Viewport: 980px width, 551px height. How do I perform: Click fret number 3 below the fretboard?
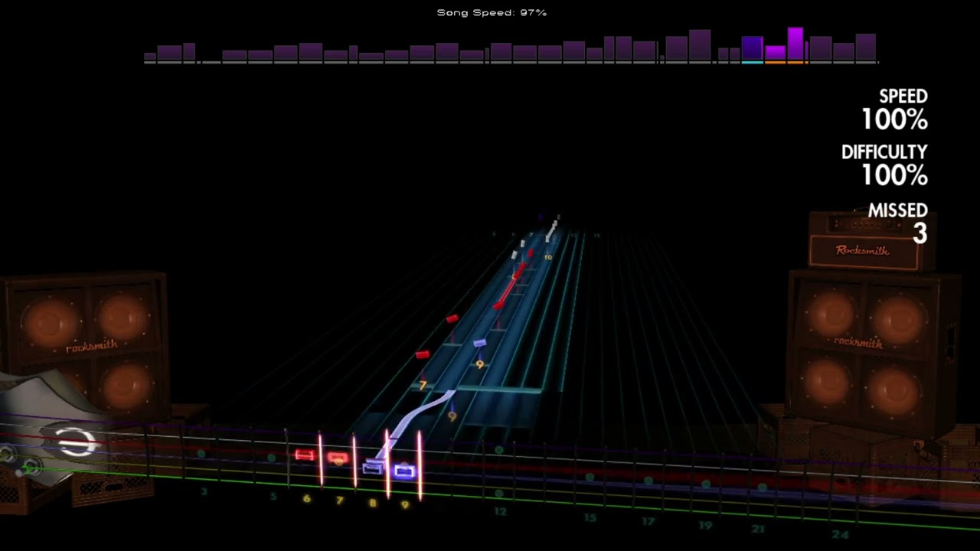tap(204, 491)
